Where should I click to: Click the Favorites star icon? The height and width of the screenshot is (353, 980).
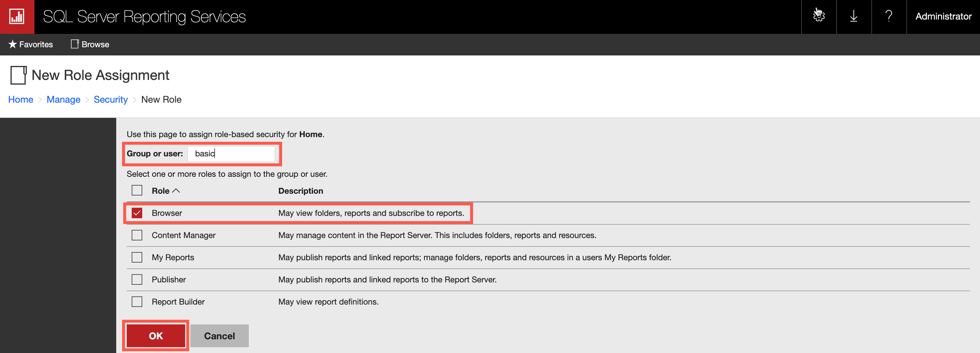tap(13, 44)
